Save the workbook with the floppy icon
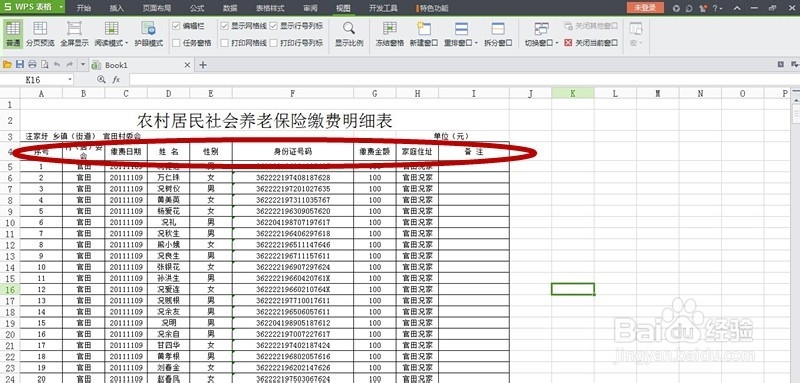 [20, 64]
